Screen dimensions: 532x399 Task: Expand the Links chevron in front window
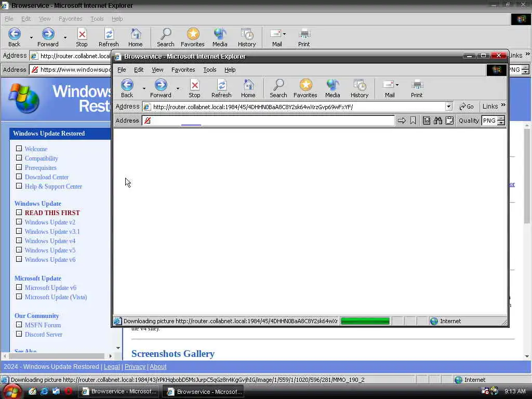click(x=503, y=105)
